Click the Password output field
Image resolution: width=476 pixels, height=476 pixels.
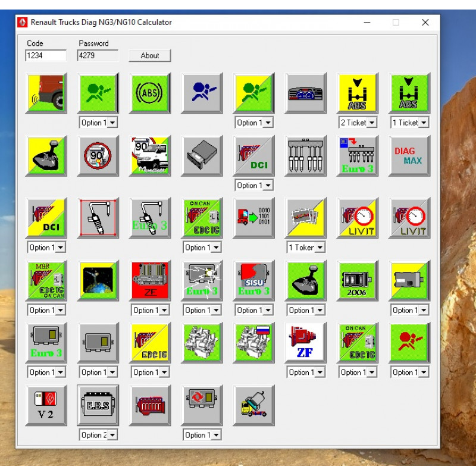pos(98,55)
